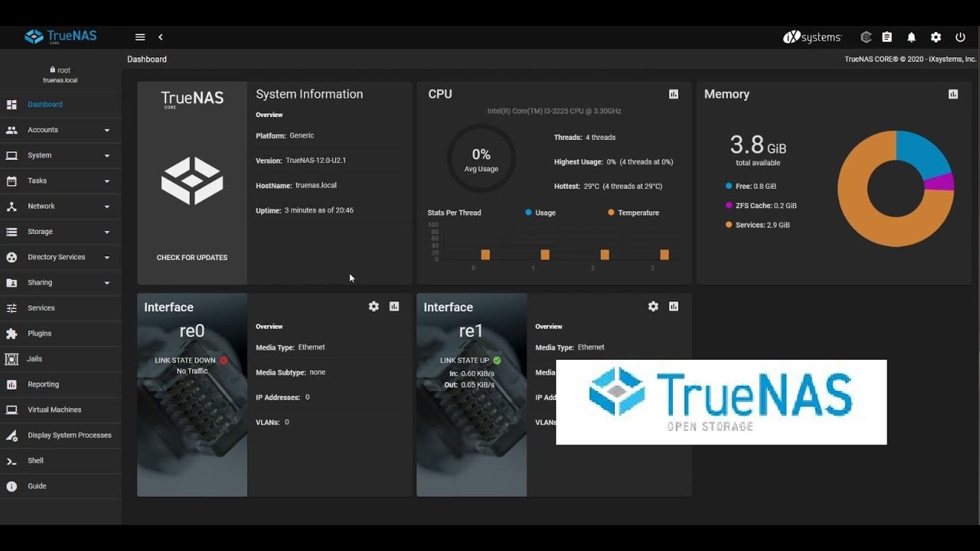The width and height of the screenshot is (980, 551).
Task: Expand the Directory Services menu arrow
Action: (107, 257)
